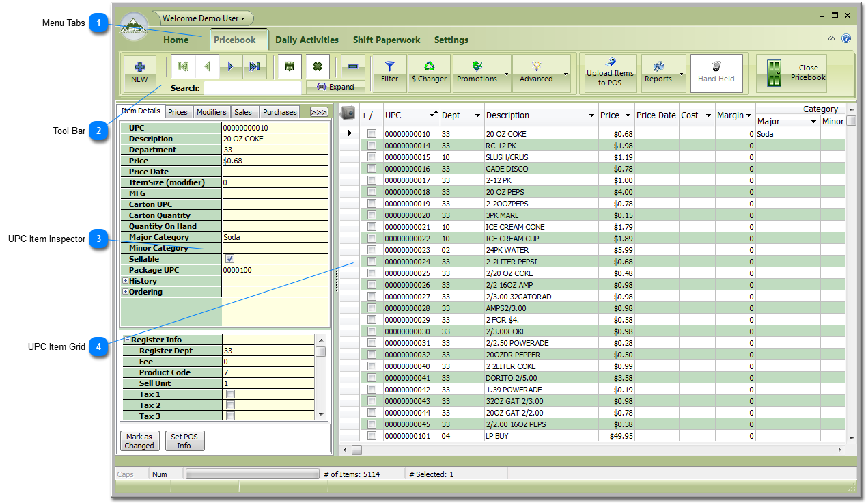The image size is (868, 503).
Task: Click the Mark as Changed button
Action: point(139,441)
